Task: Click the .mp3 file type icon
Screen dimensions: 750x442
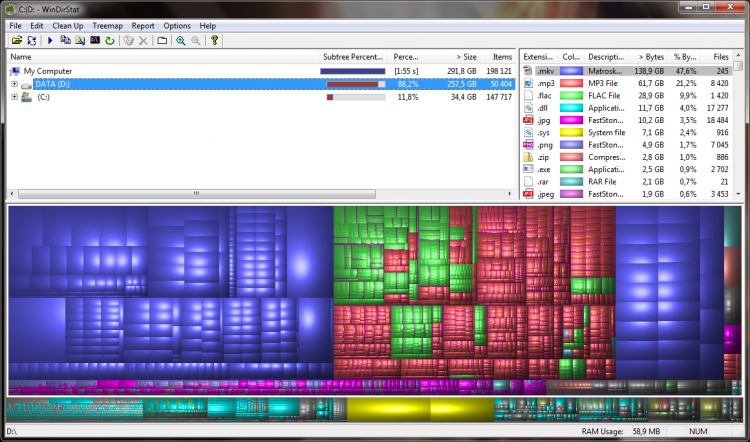Action: tap(528, 83)
